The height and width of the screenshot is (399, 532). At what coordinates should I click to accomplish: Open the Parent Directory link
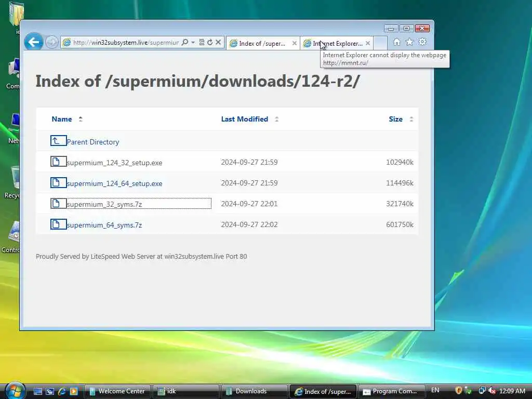(93, 142)
